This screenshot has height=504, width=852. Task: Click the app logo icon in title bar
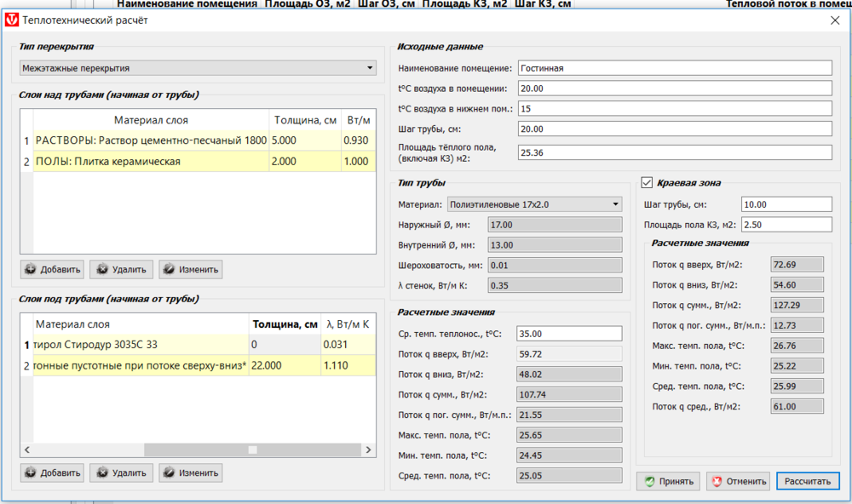coord(12,20)
